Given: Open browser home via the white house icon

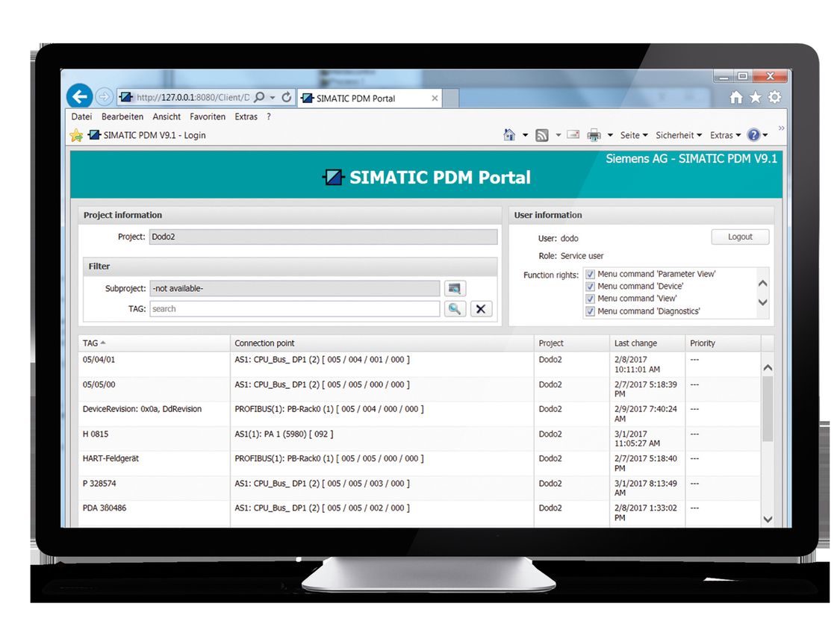Looking at the screenshot, I should (736, 97).
